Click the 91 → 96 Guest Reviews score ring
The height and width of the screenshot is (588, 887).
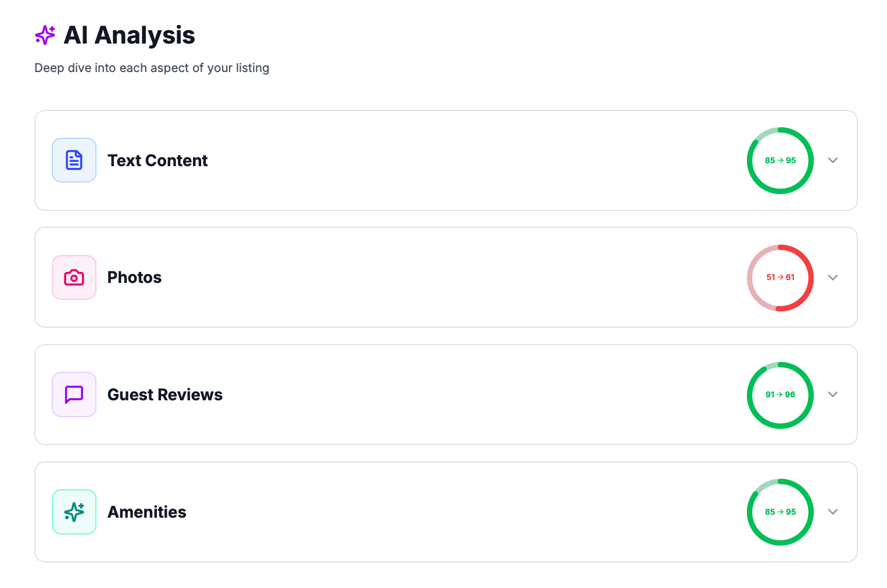780,395
